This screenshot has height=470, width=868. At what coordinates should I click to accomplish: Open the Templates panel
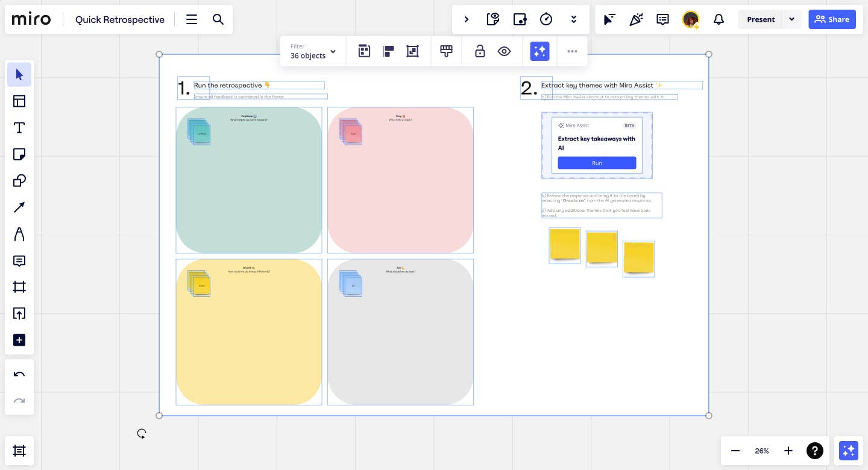pos(19,101)
